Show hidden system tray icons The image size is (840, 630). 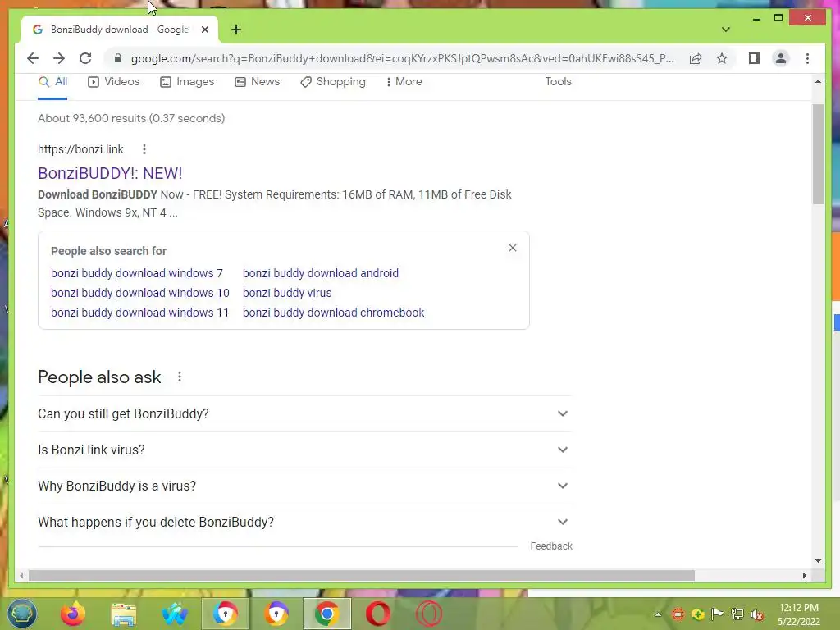(x=658, y=614)
